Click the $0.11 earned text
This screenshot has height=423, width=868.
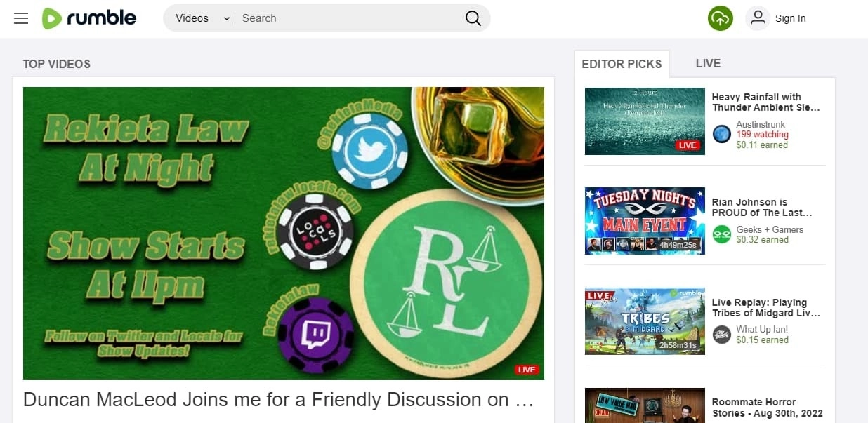point(762,145)
